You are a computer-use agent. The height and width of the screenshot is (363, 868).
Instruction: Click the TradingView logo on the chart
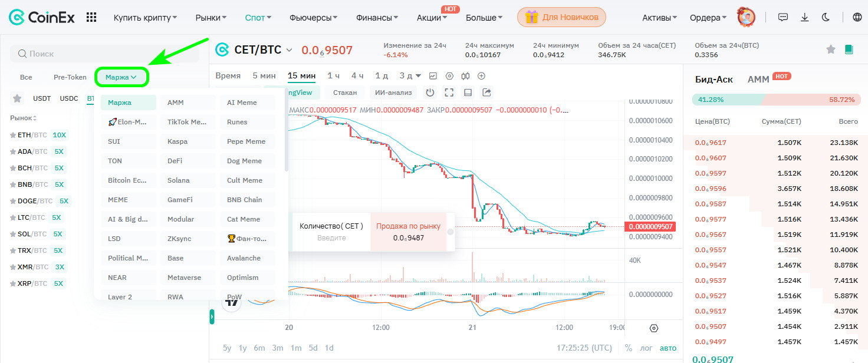click(x=232, y=302)
